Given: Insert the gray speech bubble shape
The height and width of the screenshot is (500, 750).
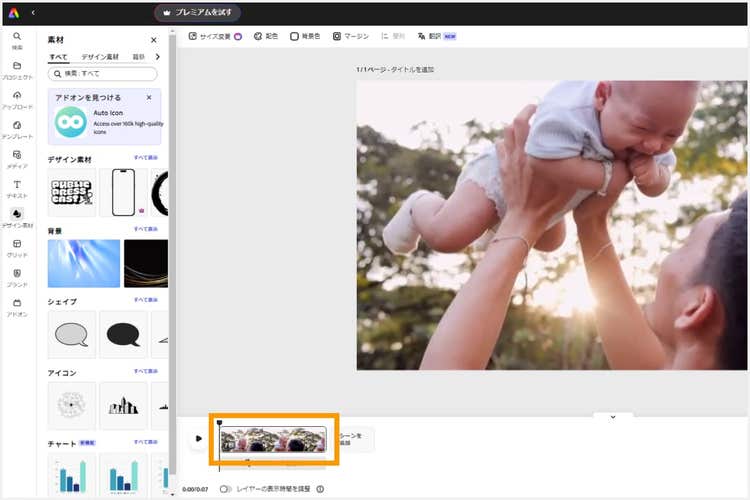Looking at the screenshot, I should click(x=72, y=334).
